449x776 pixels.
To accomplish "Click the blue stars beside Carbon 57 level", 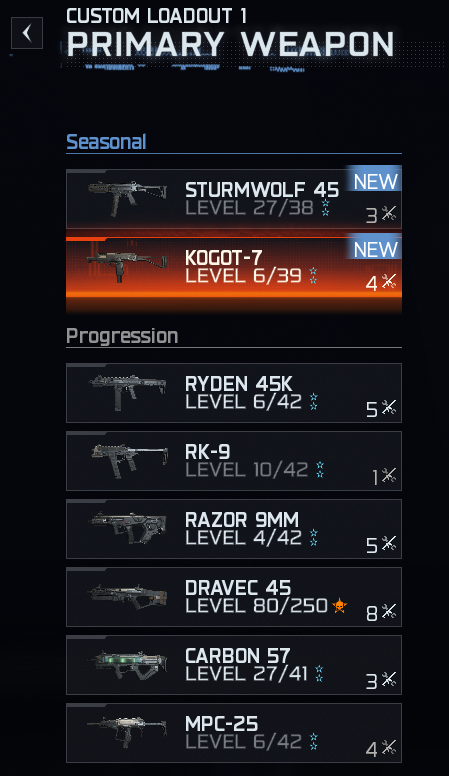I will click(319, 674).
